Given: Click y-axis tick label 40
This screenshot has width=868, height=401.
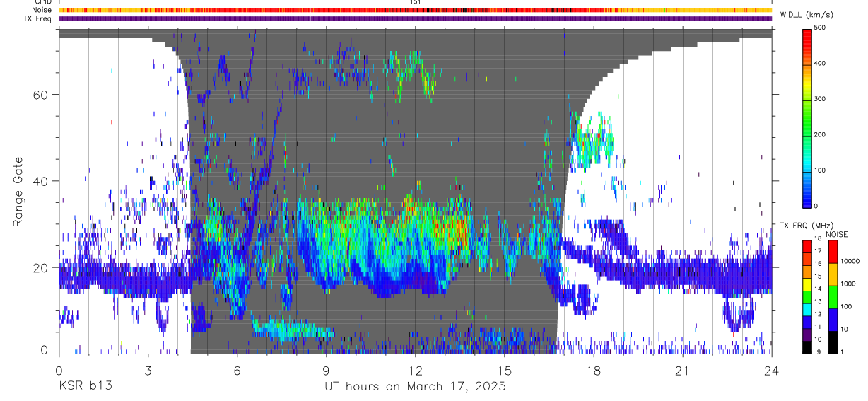Looking at the screenshot, I should 41,181.
